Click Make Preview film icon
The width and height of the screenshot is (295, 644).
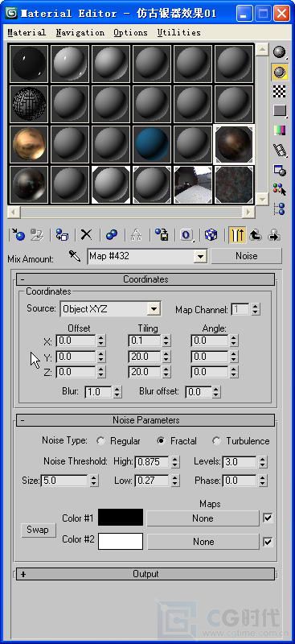point(280,150)
